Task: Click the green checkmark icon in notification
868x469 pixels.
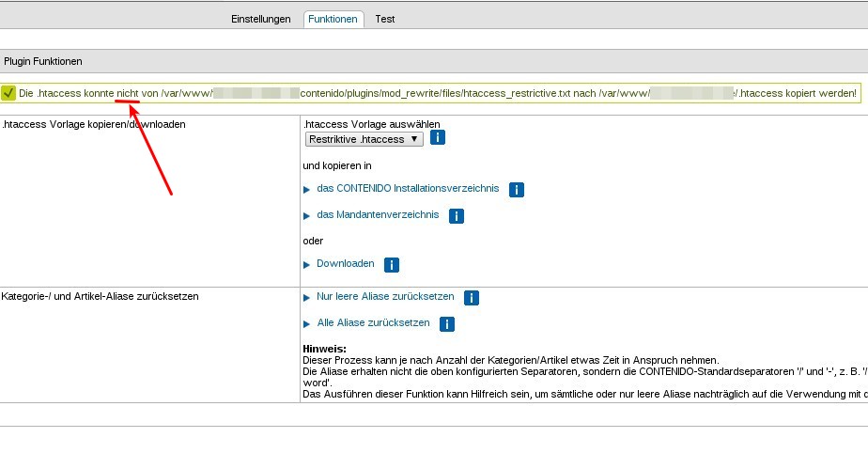Action: click(x=8, y=93)
